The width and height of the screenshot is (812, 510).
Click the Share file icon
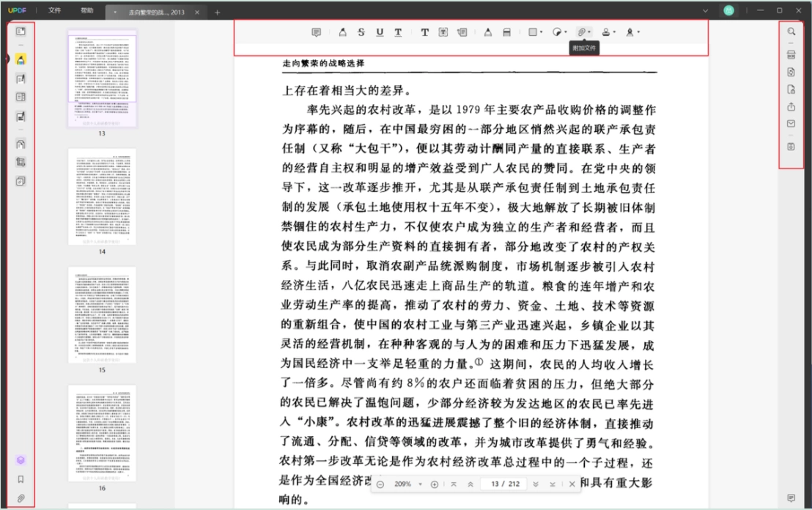click(x=791, y=107)
